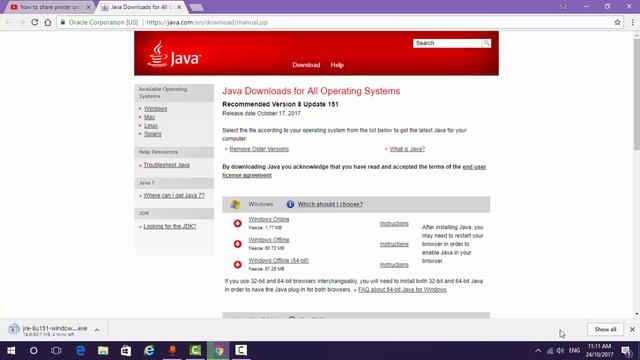Click the scrollbar down arrow
Image resolution: width=640 pixels, height=360 pixels.
click(637, 314)
